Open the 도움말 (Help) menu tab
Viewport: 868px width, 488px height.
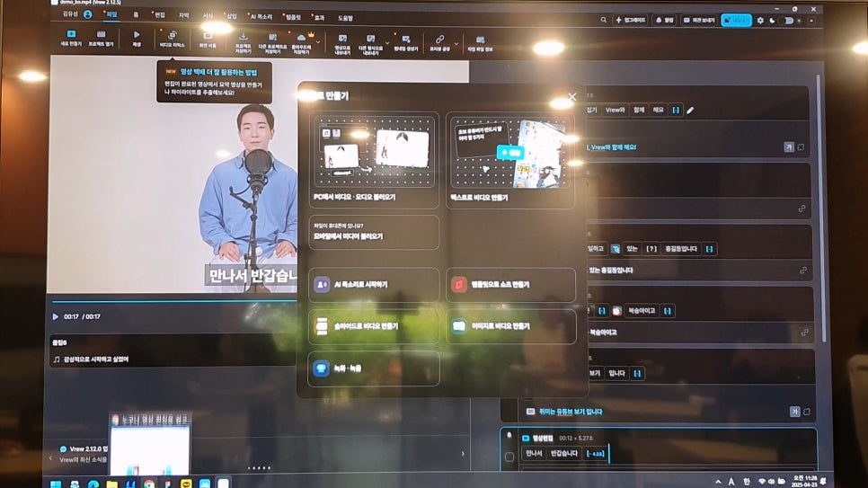point(345,18)
